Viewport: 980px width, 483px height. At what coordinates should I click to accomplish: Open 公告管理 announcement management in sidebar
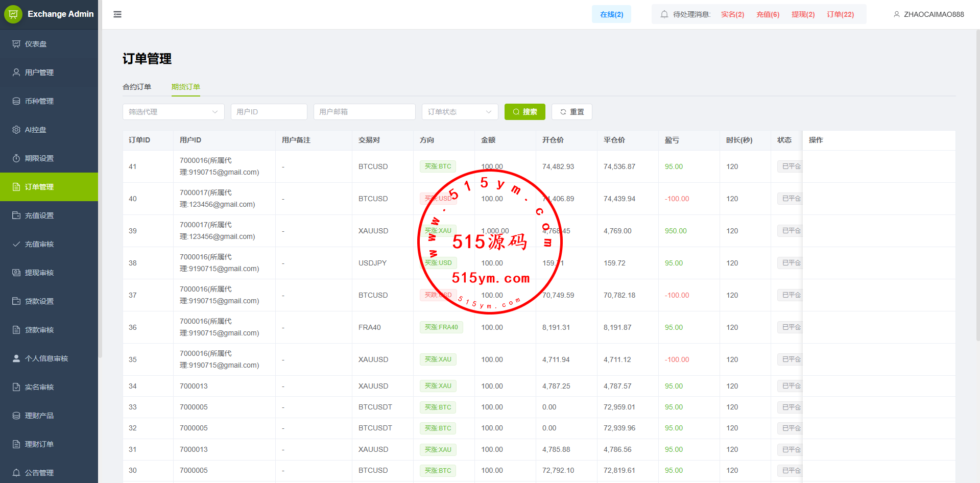click(39, 473)
